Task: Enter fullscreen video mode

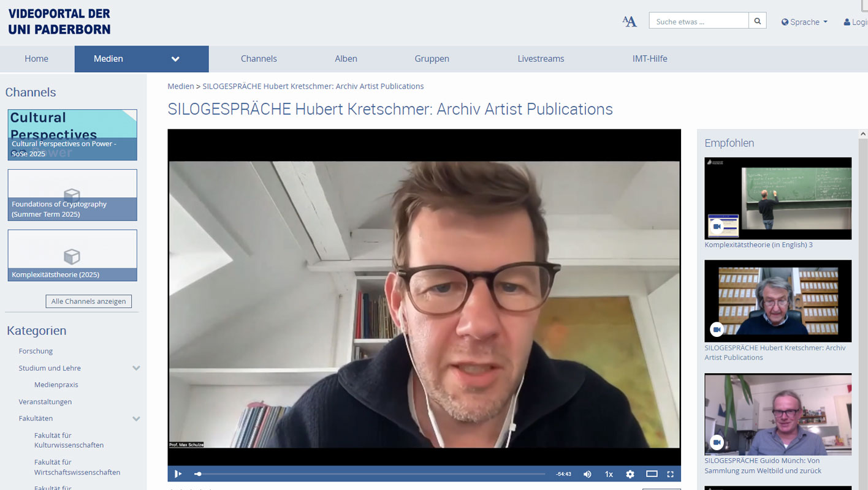Action: tap(670, 474)
